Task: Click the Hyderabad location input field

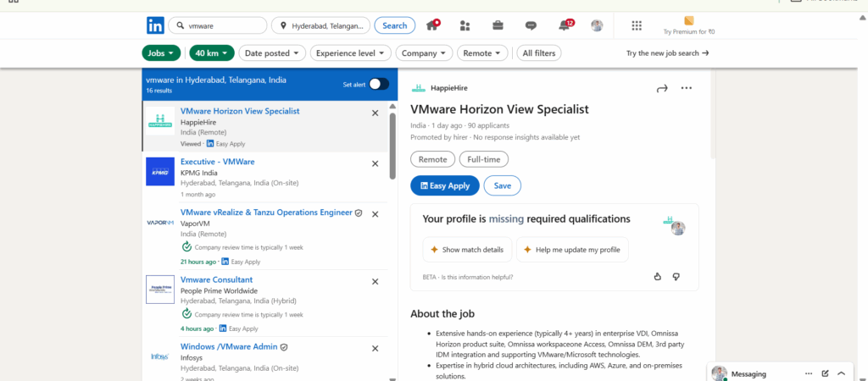Action: 321,25
